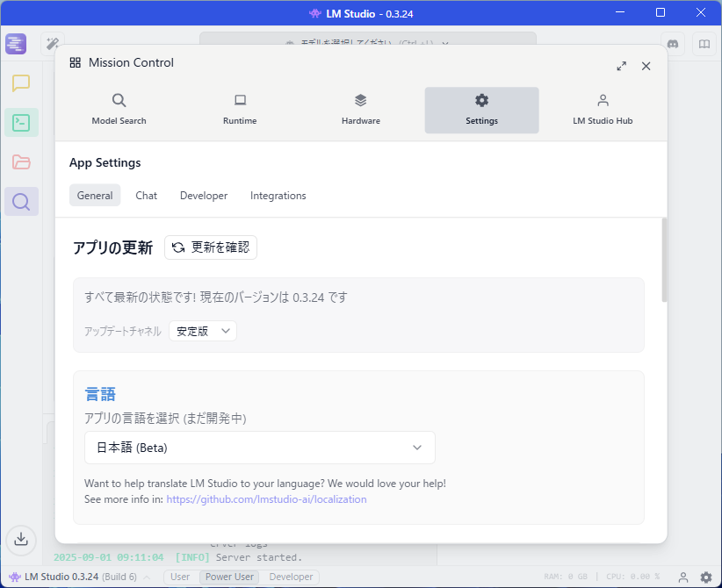This screenshot has height=588, width=722.
Task: Maximize the LM Studio window
Action: click(x=661, y=12)
